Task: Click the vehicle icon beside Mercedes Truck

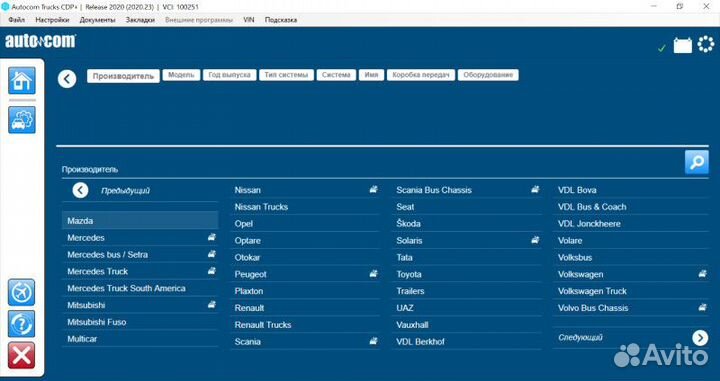Action: [211, 271]
